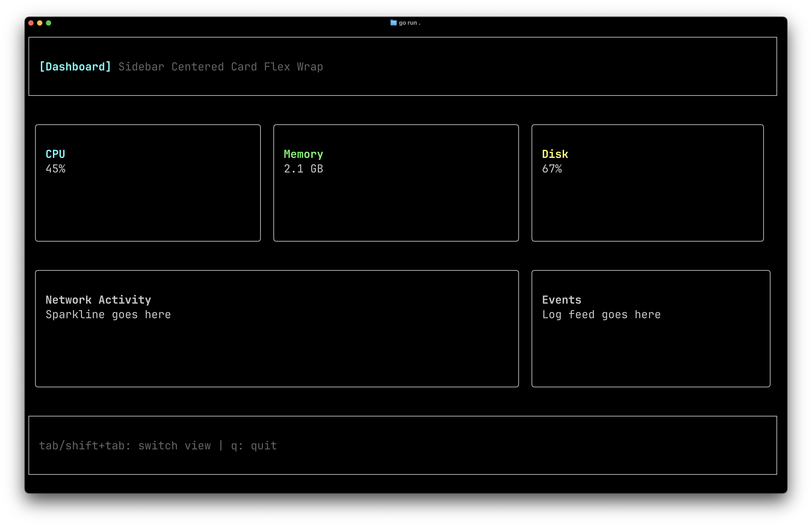Click the Events panel heading
Viewport: 812px width, 526px height.
562,300
